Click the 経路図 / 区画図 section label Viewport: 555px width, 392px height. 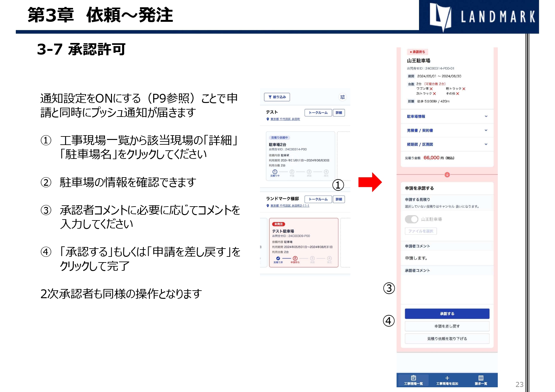click(x=420, y=144)
